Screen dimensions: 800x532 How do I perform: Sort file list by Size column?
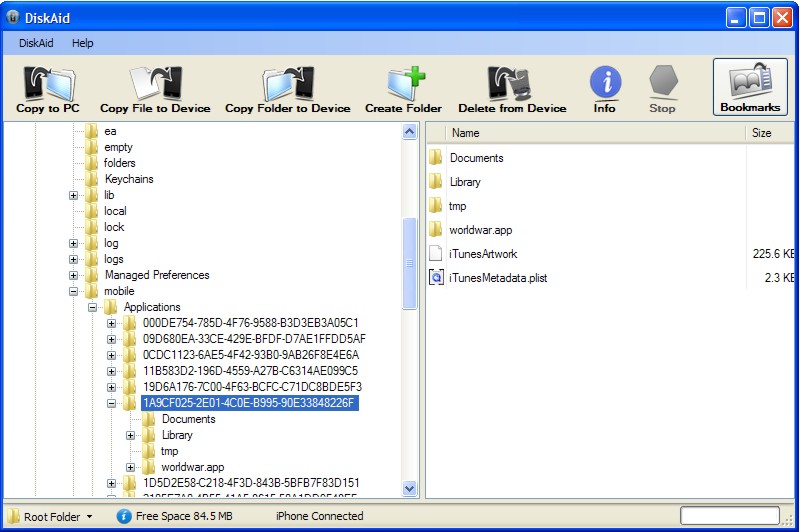tap(770, 133)
